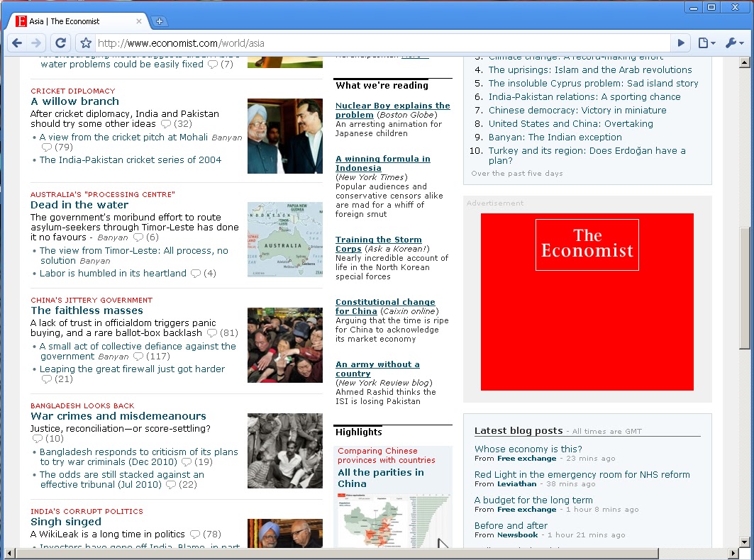
Task: Open comments bubble for Singh singed (78)
Action: pyautogui.click(x=195, y=534)
